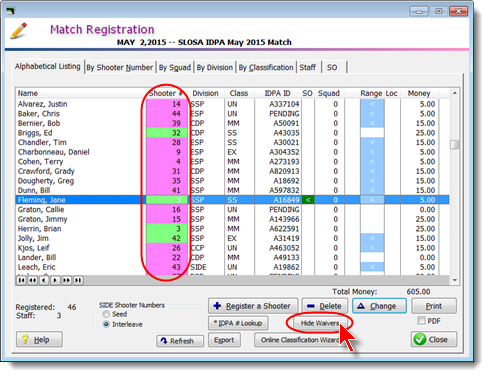Click Register a Shooter button
Screen dimensions: 489x377
click(253, 306)
